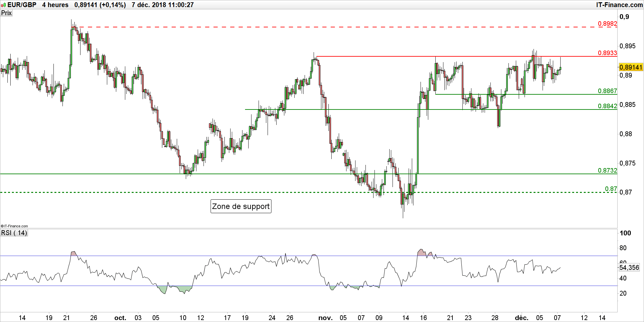Image resolution: width=644 pixels, height=322 pixels.
Task: Click the 0,88 price axis tick
Action: pos(626,134)
